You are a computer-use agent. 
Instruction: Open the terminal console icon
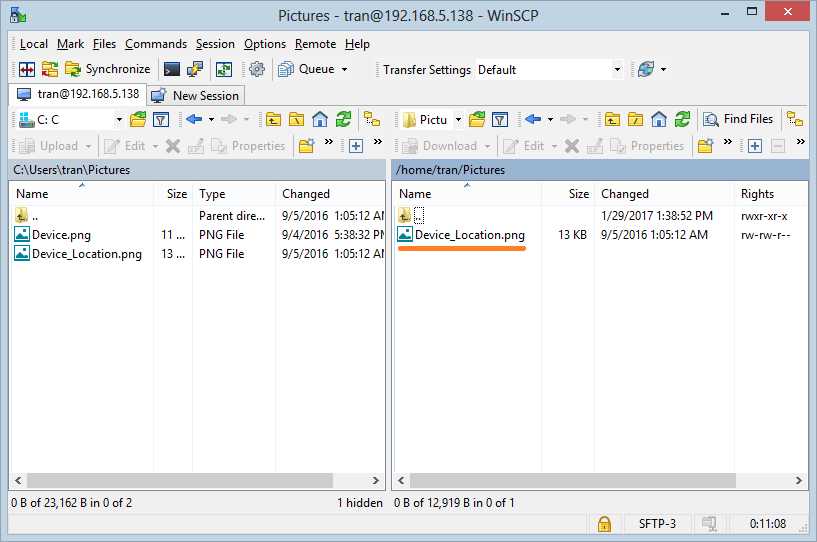coord(172,69)
